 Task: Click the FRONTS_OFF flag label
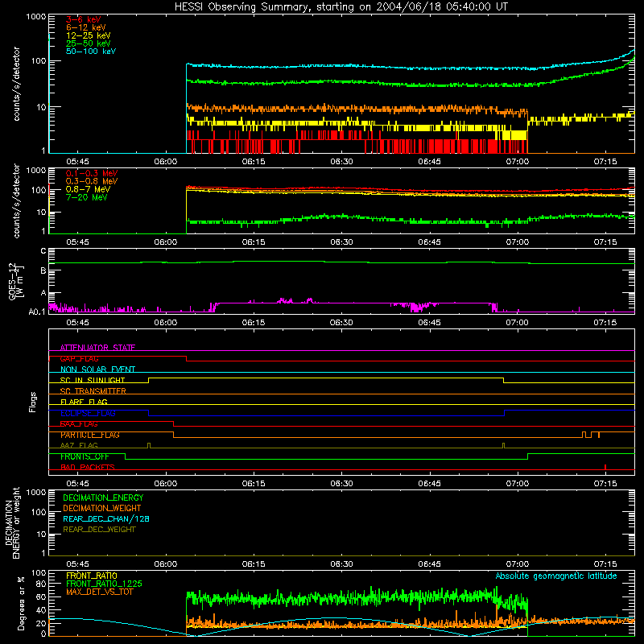point(85,456)
